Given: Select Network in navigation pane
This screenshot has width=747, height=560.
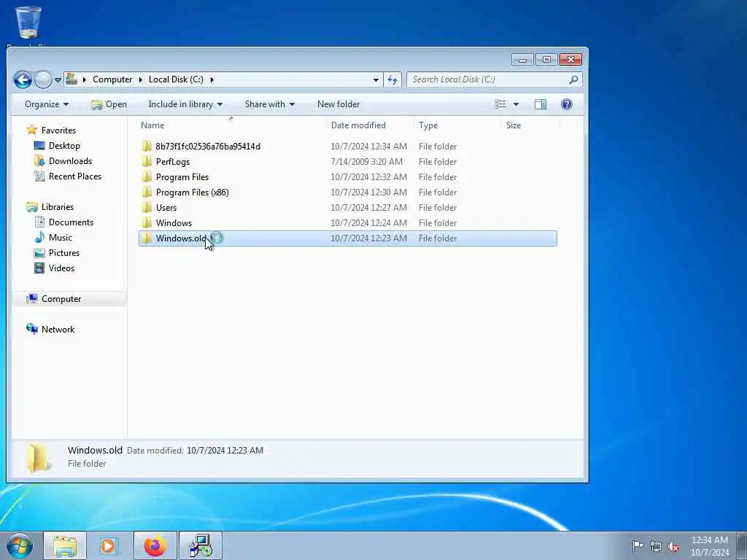Looking at the screenshot, I should click(x=58, y=330).
